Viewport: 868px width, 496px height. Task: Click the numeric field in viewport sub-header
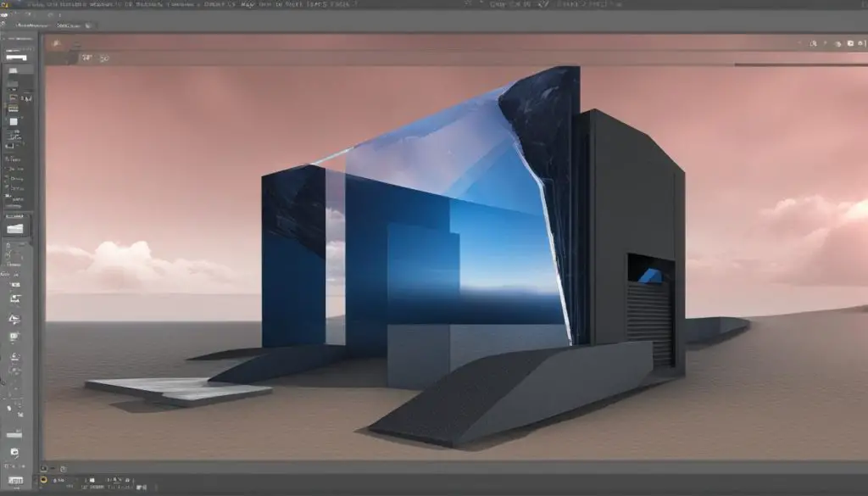pos(87,58)
